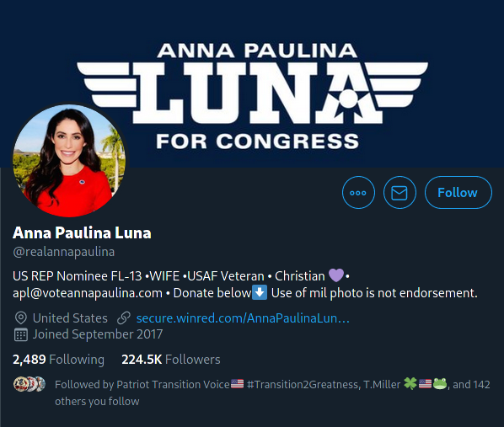The height and width of the screenshot is (427, 504).
Task: View the 2,489 Following list
Action: click(58, 360)
